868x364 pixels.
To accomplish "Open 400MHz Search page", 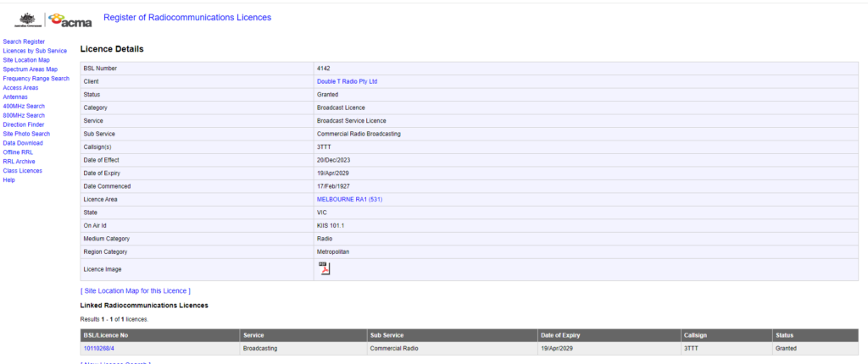I will tap(24, 107).
